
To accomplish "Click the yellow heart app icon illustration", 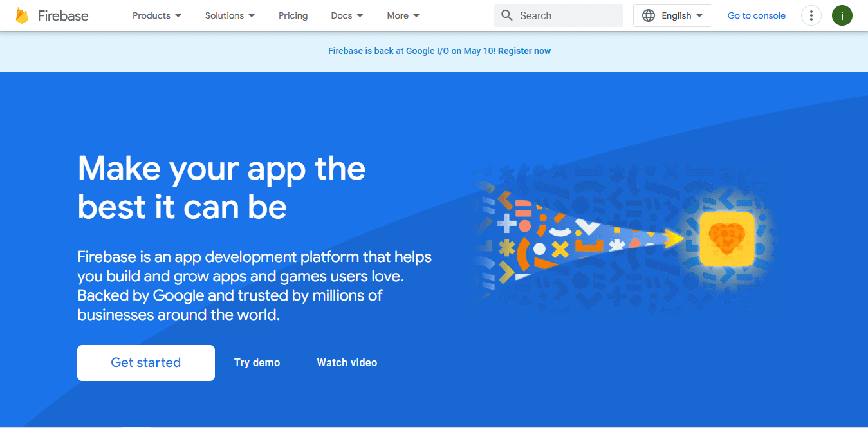I will [726, 239].
